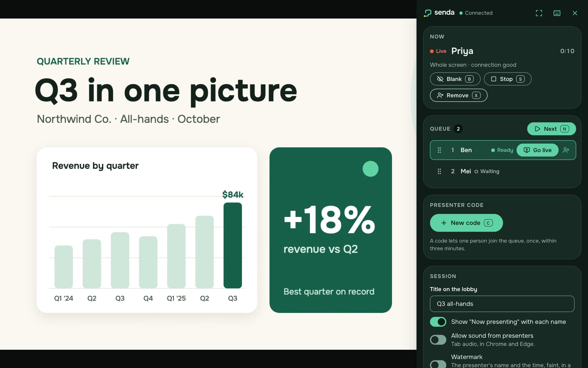Click Ben's Ready status
The width and height of the screenshot is (588, 368).
502,150
